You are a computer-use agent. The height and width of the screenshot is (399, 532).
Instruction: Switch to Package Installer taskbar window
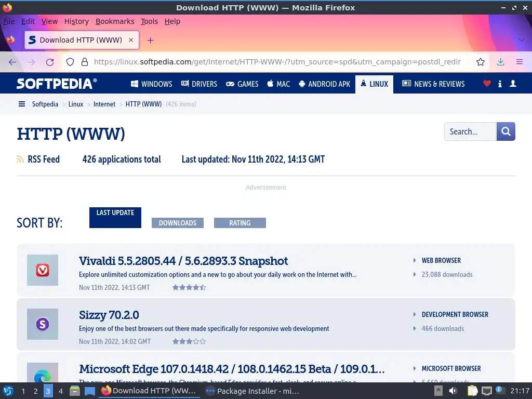(253, 391)
